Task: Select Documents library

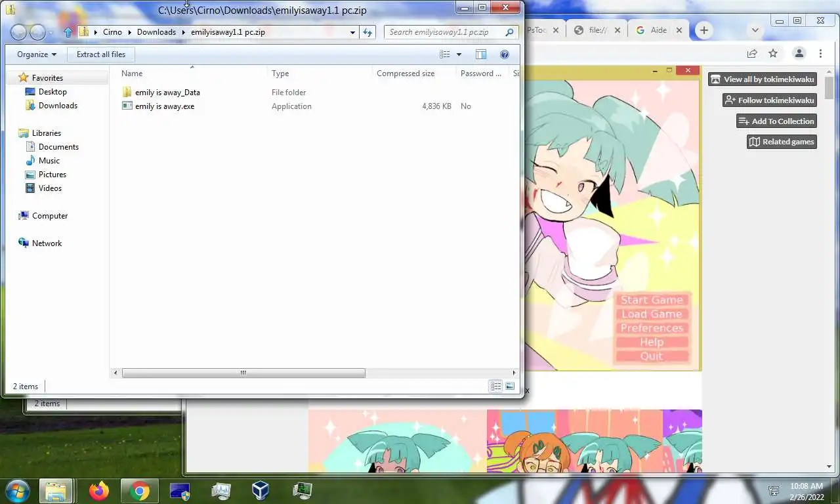Action: point(58,147)
